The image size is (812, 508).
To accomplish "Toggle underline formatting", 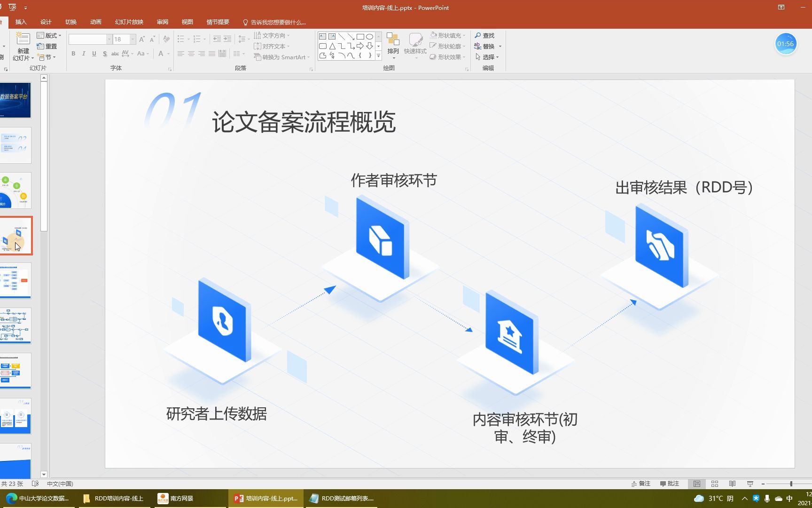I will click(x=94, y=54).
